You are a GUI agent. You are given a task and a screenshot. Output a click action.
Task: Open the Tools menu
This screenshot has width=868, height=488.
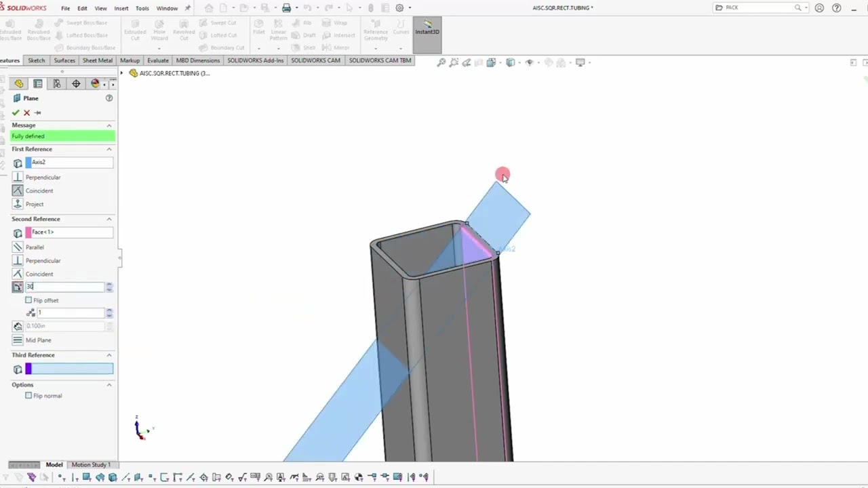[x=142, y=8]
